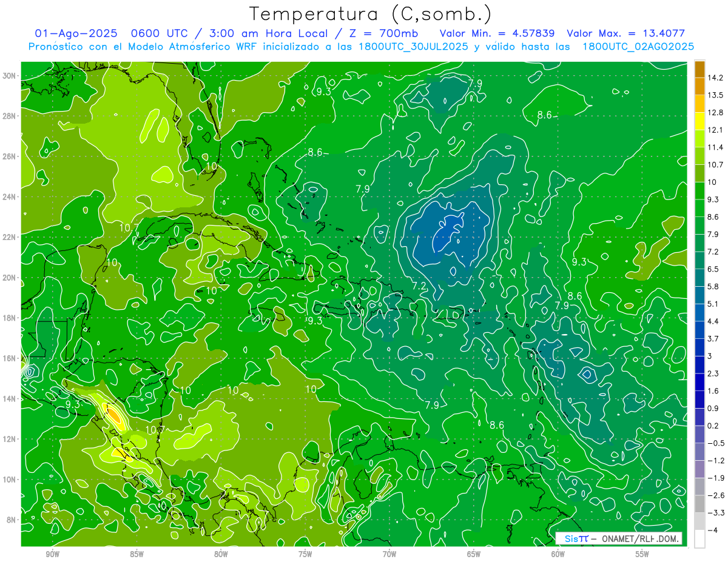The height and width of the screenshot is (562, 728).
Task: Click the 'Valor Min. = 4.57839' text
Action: [x=499, y=34]
